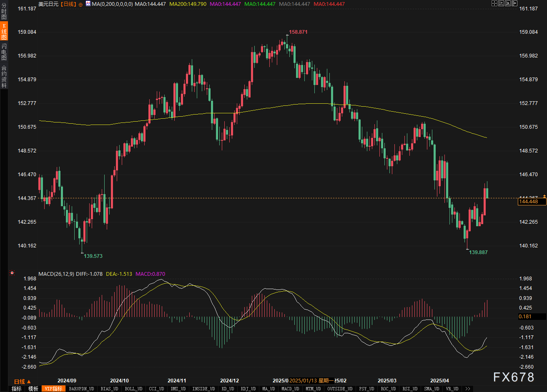Switch to the 分时图 view

4,12
